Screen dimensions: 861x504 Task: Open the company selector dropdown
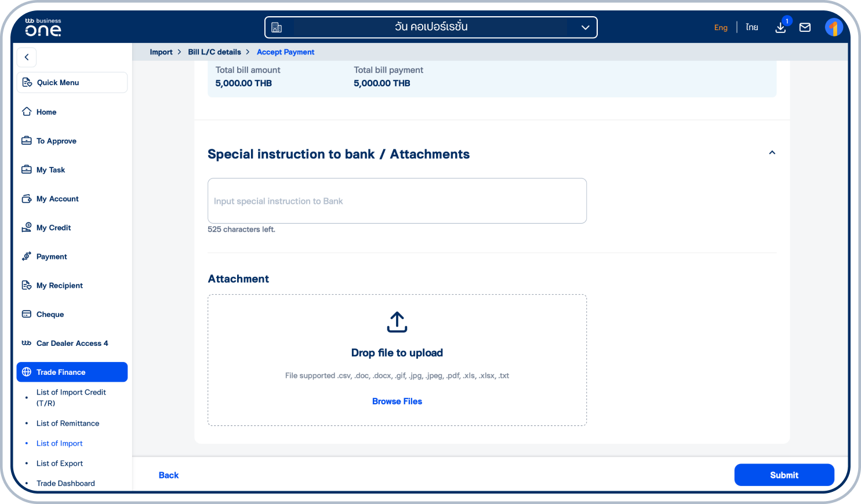pyautogui.click(x=585, y=27)
